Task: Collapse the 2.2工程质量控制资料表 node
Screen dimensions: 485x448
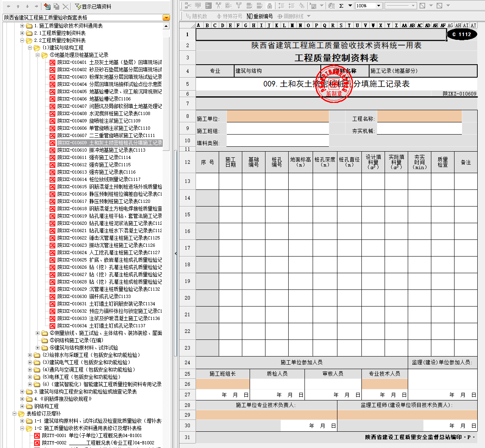Action: point(22,41)
